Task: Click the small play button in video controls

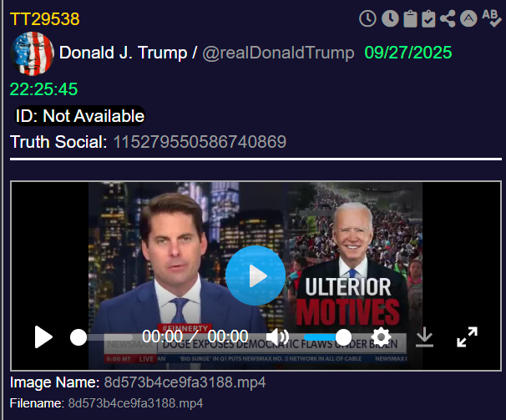Action: pyautogui.click(x=43, y=337)
